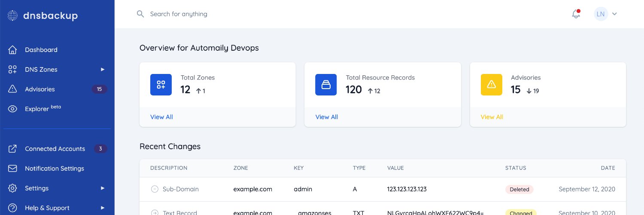The width and height of the screenshot is (644, 215).
Task: Click the KEY column header
Action: tap(299, 168)
